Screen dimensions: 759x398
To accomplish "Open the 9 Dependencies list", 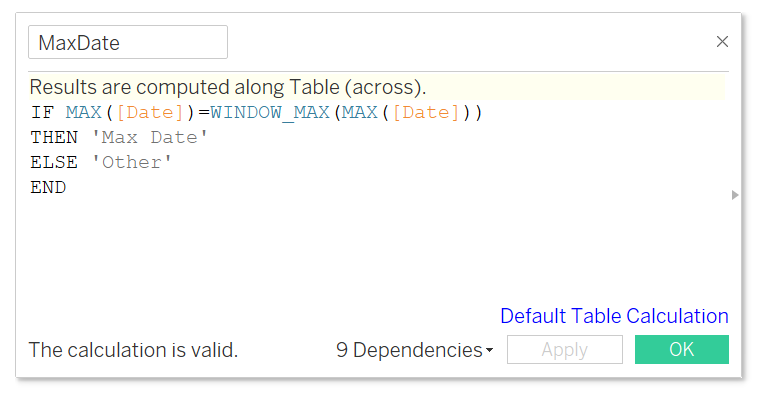I will click(414, 350).
